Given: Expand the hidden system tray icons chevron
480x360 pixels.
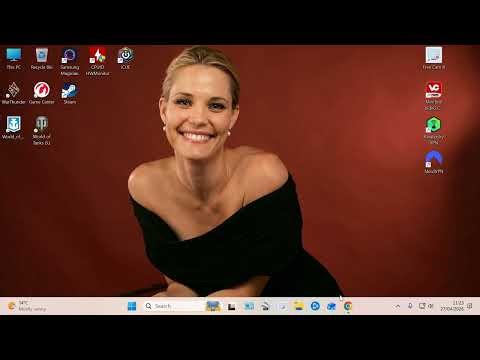Looking at the screenshot, I should coord(397,306).
